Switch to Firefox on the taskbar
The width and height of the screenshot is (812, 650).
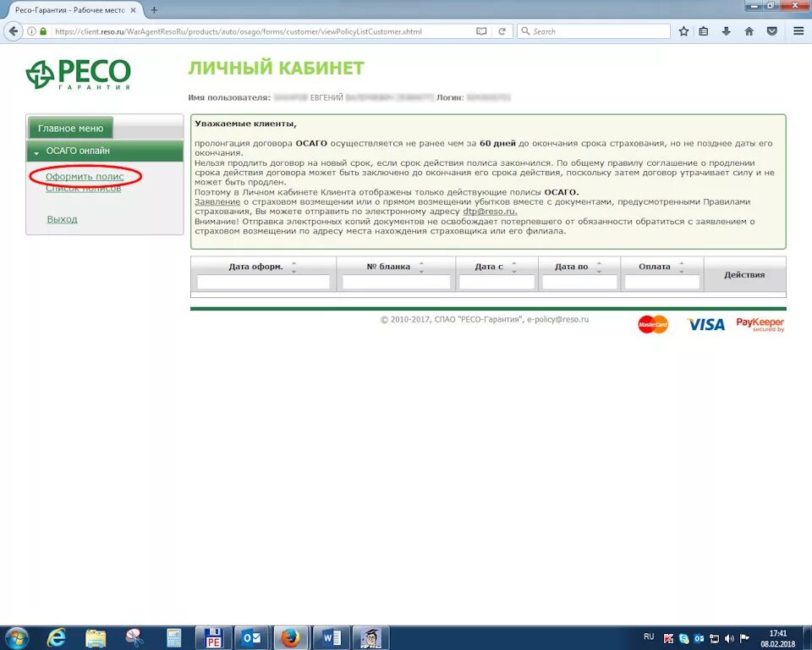(x=292, y=637)
